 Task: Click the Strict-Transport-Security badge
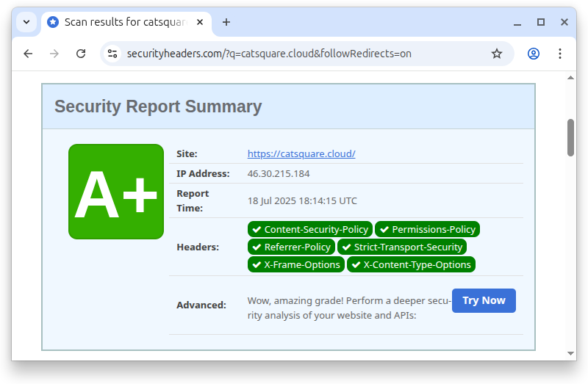point(402,247)
